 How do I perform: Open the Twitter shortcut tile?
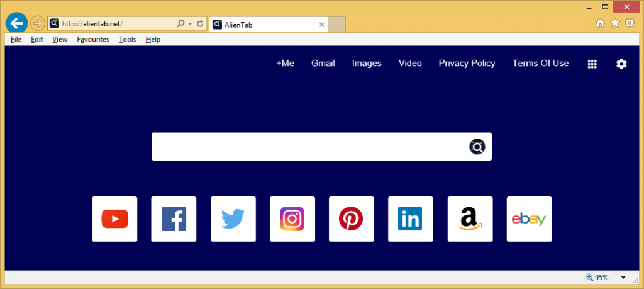[233, 219]
